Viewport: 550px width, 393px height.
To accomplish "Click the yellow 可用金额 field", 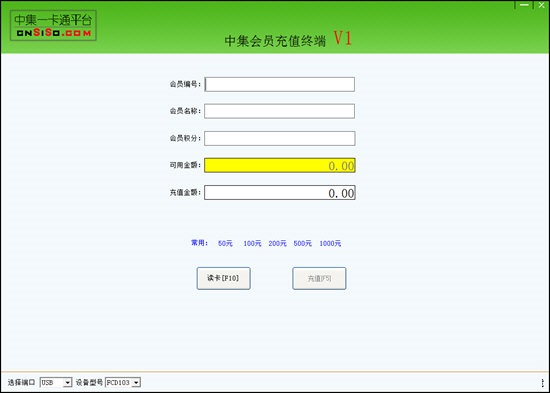I will (x=280, y=165).
